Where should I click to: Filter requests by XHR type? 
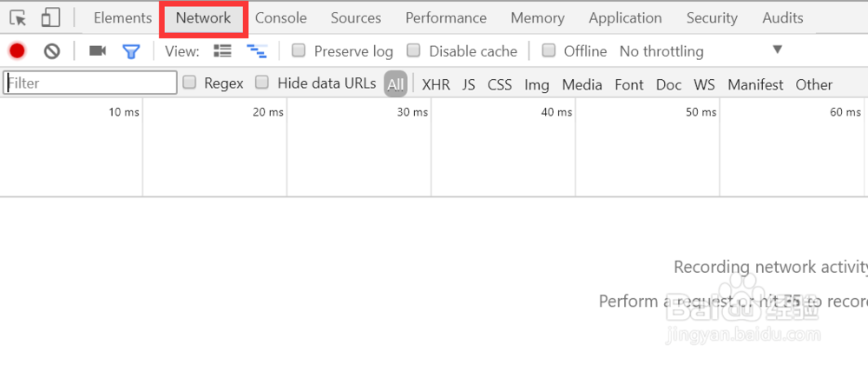[x=436, y=85]
